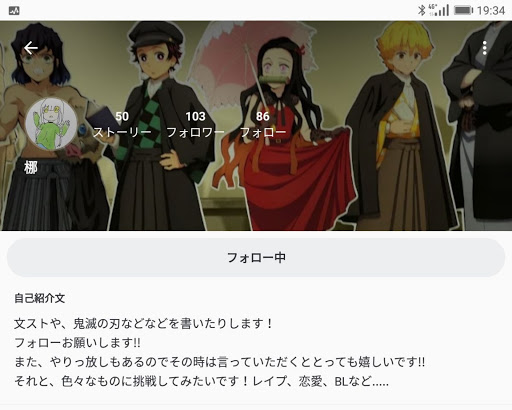Open the three-dot overflow menu
The height and width of the screenshot is (410, 512).
[485, 48]
